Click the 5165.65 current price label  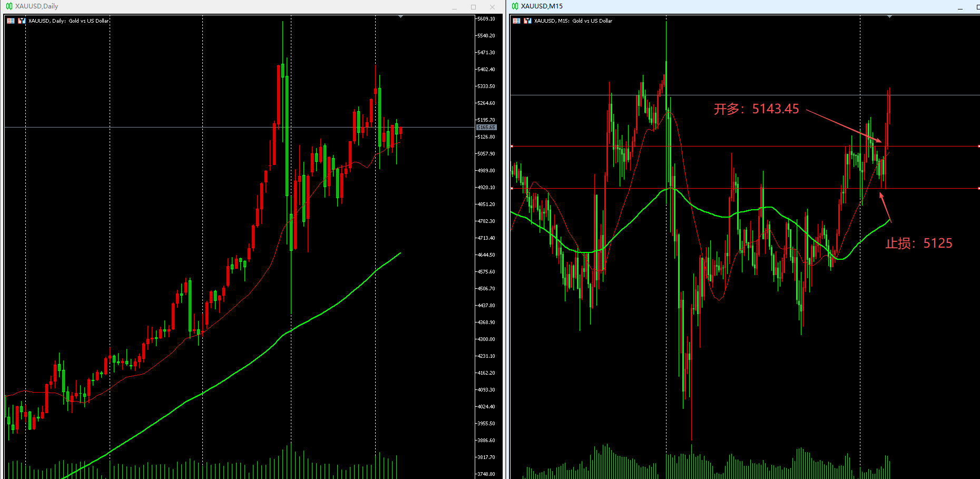pyautogui.click(x=486, y=128)
